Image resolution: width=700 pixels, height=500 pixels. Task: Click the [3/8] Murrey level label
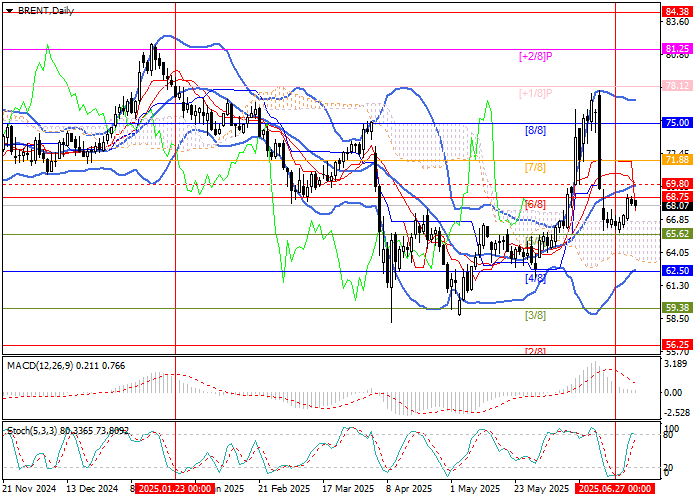535,316
